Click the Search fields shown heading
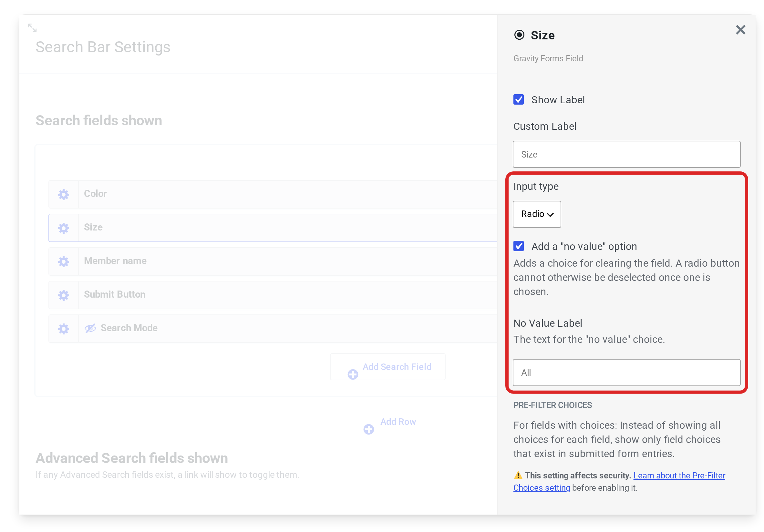764x532 pixels. [x=99, y=120]
